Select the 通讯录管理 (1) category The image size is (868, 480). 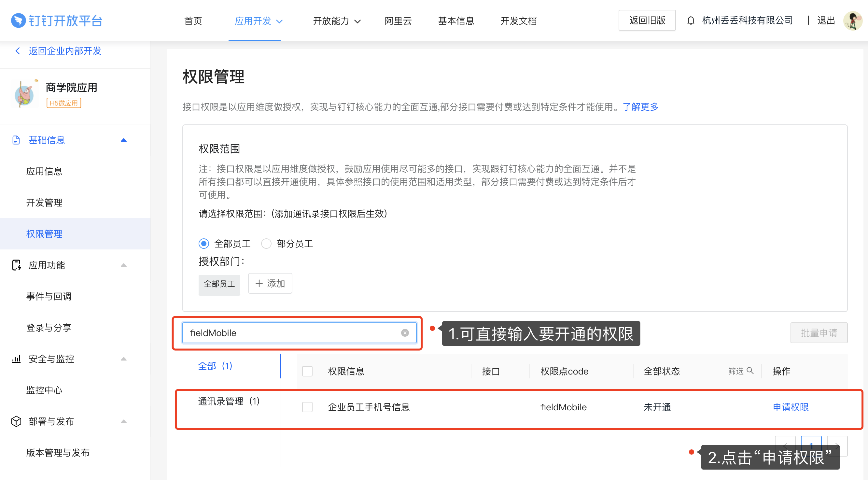coord(229,402)
